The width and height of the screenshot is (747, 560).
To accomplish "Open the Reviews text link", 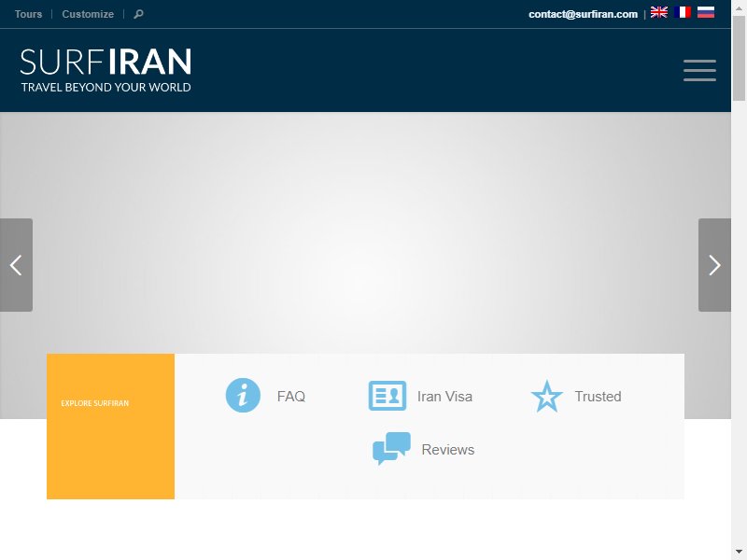I will [448, 450].
